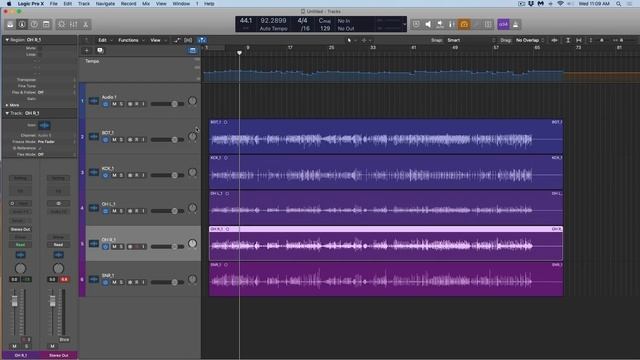Image resolution: width=640 pixels, height=360 pixels.
Task: Open Editors with the scissors button
Action: [x=86, y=24]
